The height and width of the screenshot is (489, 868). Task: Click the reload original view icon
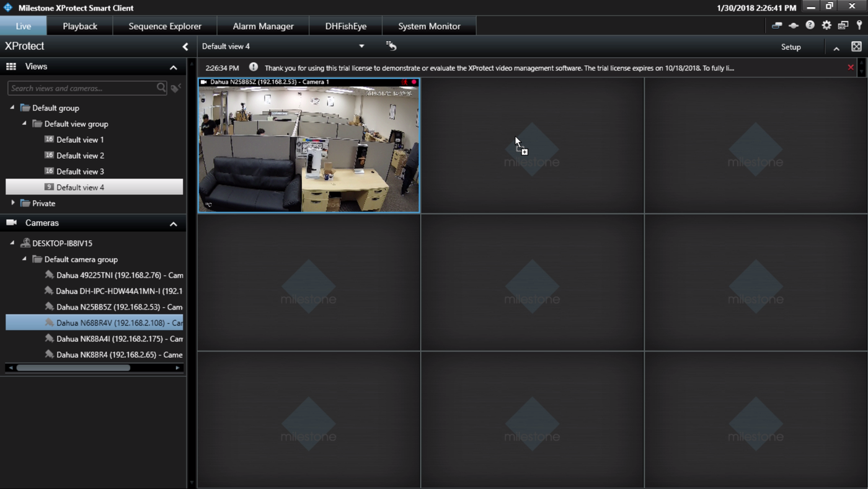pyautogui.click(x=391, y=46)
